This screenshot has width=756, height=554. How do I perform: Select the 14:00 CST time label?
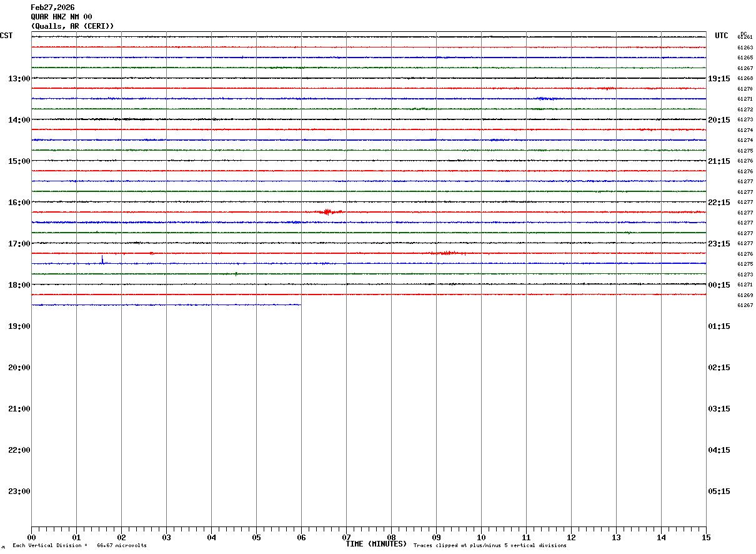[x=19, y=120]
